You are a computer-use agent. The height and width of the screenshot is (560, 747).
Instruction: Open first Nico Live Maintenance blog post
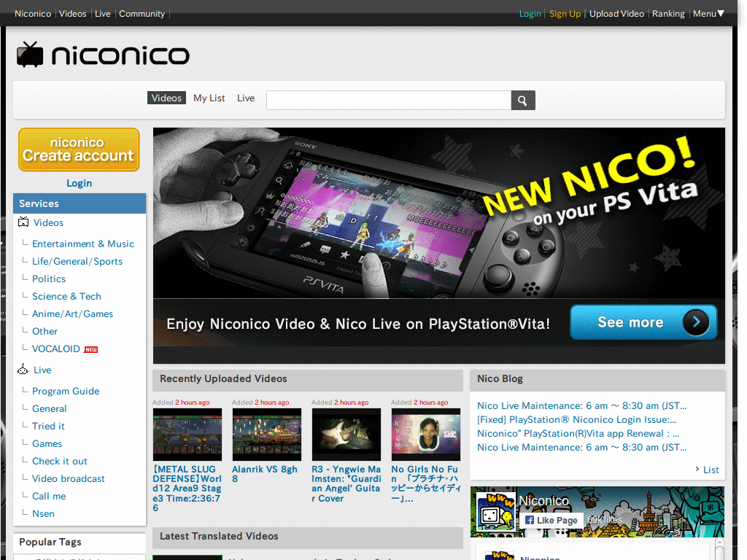[x=581, y=406]
